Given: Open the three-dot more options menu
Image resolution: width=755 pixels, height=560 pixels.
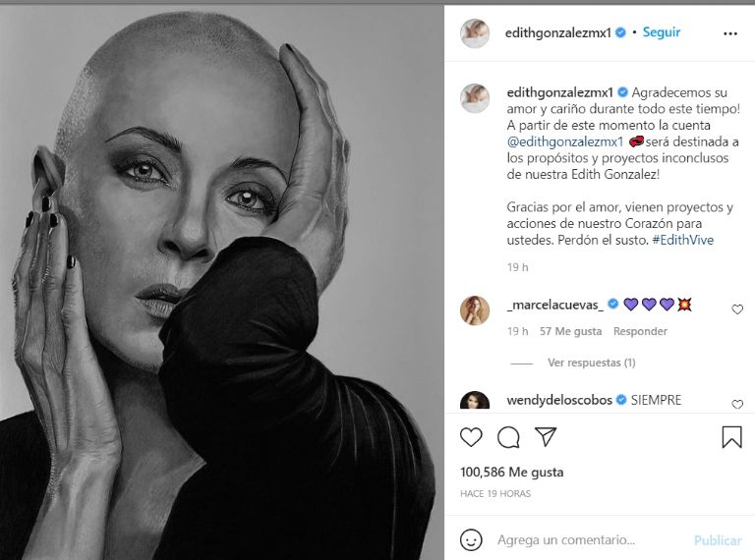Looking at the screenshot, I should (x=730, y=33).
